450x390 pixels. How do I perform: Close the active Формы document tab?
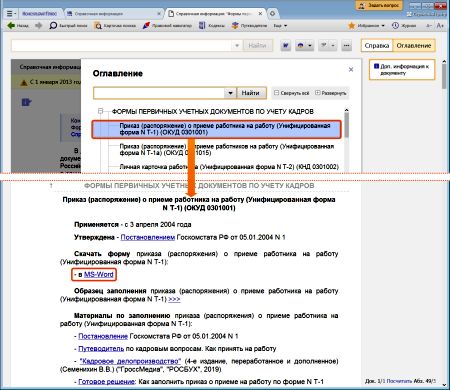(x=260, y=14)
